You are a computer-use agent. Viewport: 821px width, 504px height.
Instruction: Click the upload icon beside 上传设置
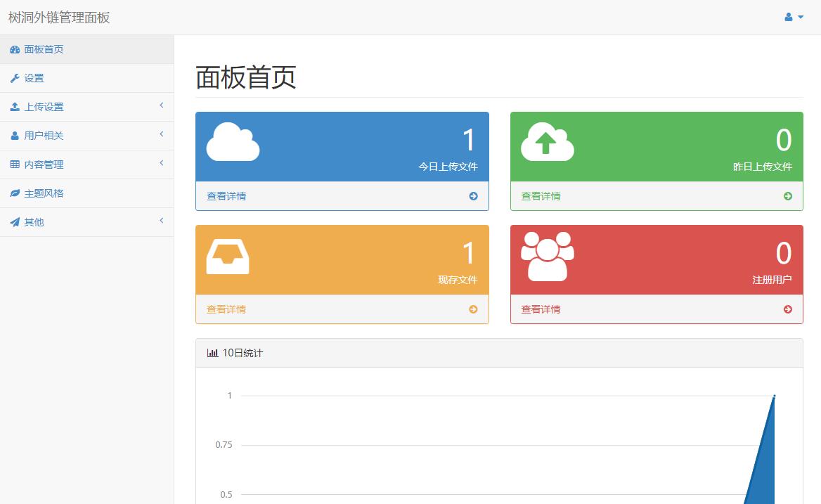15,107
